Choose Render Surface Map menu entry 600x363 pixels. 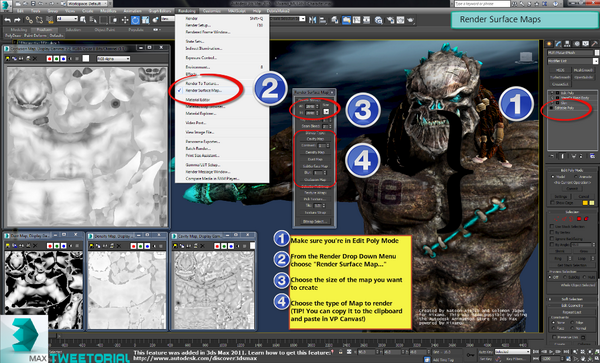pos(204,91)
